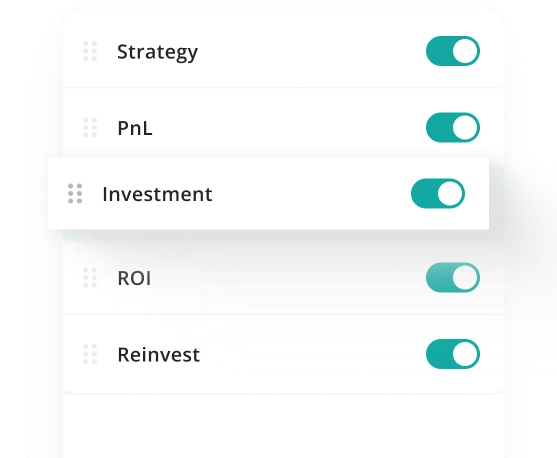This screenshot has width=557, height=458.
Task: Click the Reinvest row drag handle
Action: (x=90, y=354)
